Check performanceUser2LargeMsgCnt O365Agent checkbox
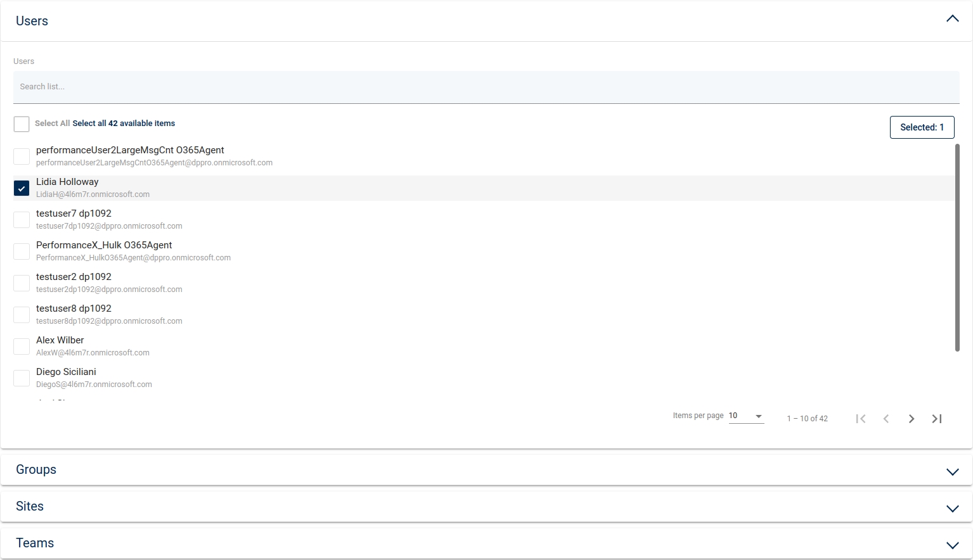The image size is (973, 560). [x=22, y=156]
